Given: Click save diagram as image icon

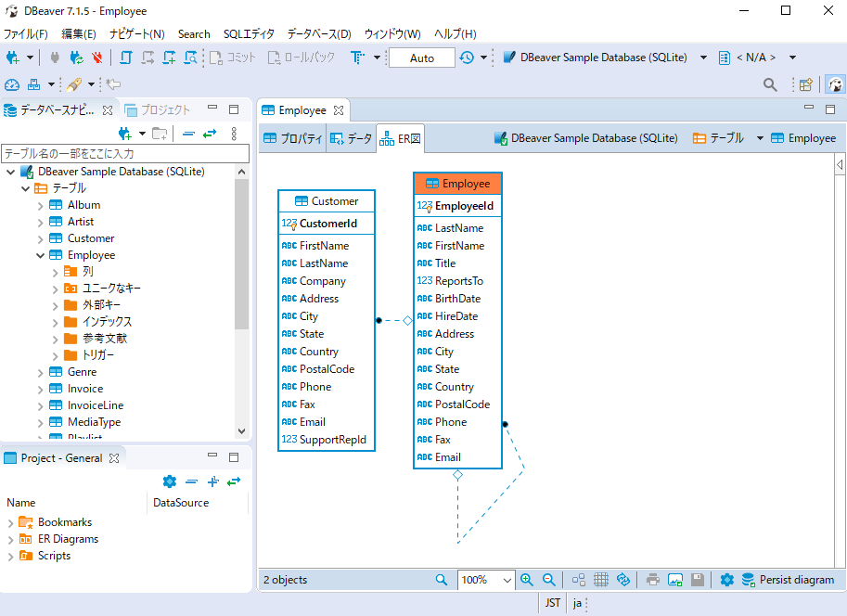Looking at the screenshot, I should tap(675, 580).
